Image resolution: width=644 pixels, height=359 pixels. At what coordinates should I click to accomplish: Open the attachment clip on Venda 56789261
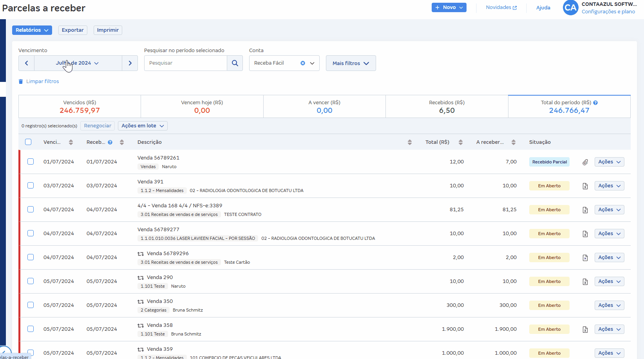tap(585, 162)
